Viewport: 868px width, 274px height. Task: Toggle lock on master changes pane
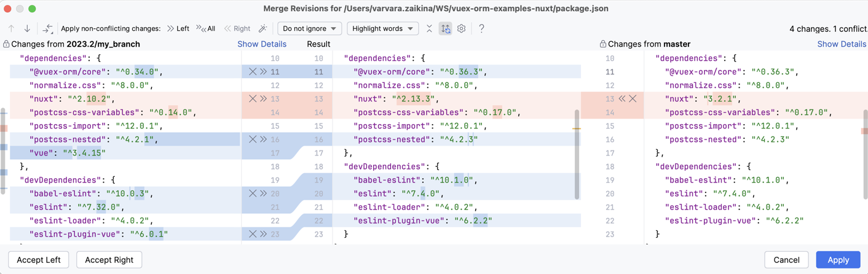(602, 44)
